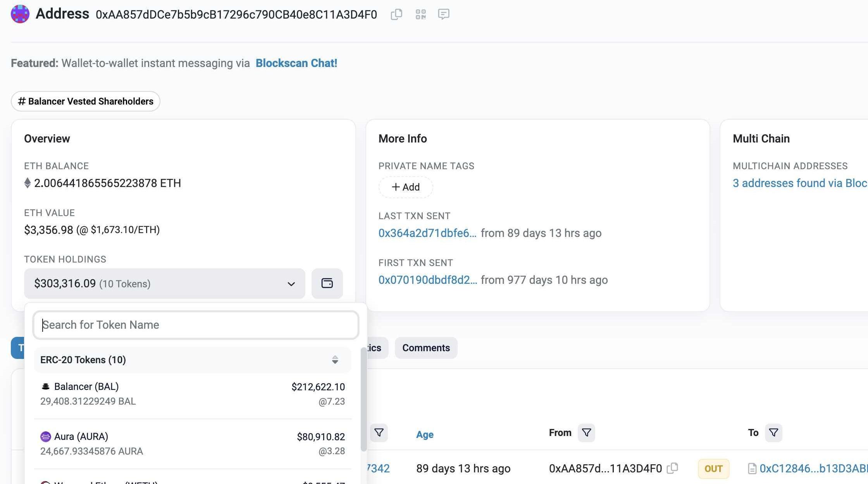Select the Balancer (BAL) token row
The height and width of the screenshot is (484, 868).
pos(193,394)
